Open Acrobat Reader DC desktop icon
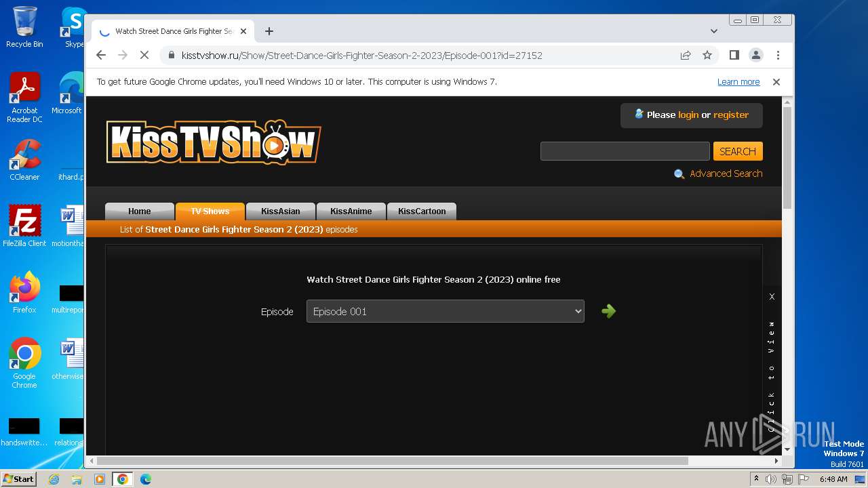Viewport: 868px width, 488px height. pos(24,98)
